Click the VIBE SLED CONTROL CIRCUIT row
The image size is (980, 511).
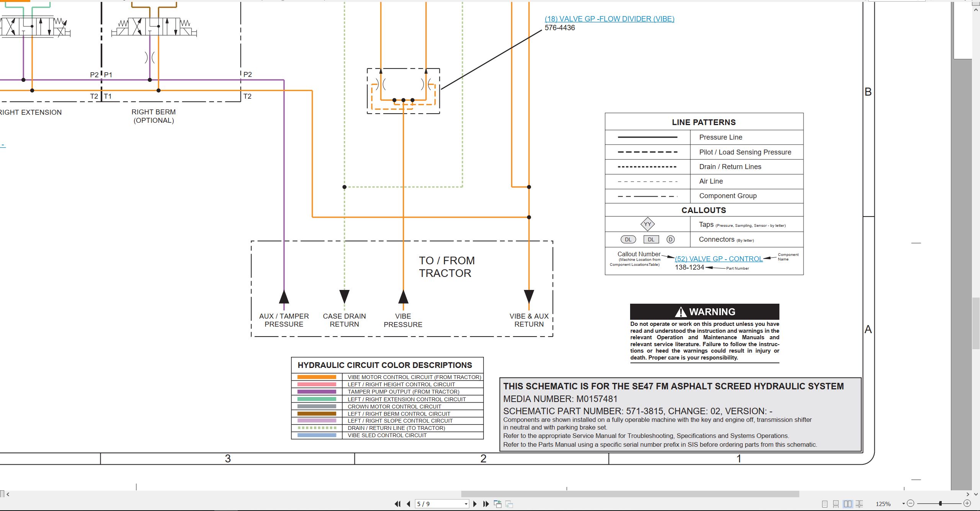coord(387,435)
